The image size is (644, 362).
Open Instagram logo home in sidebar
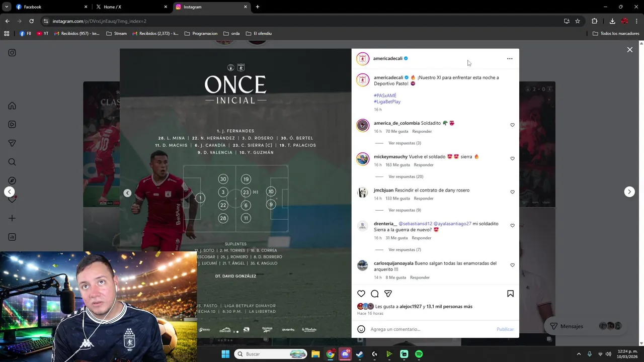12,53
